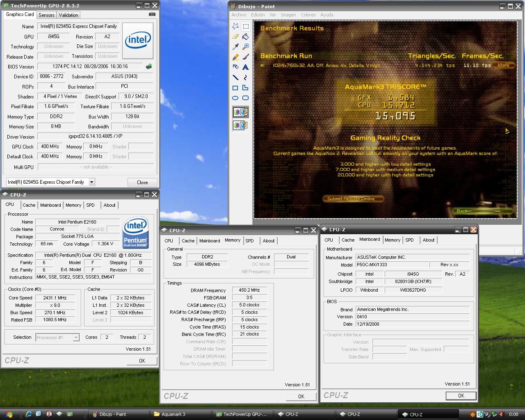Image resolution: width=525 pixels, height=420 pixels.
Task: Launch Internet Explorer from quick launch
Action: pyautogui.click(x=29, y=414)
